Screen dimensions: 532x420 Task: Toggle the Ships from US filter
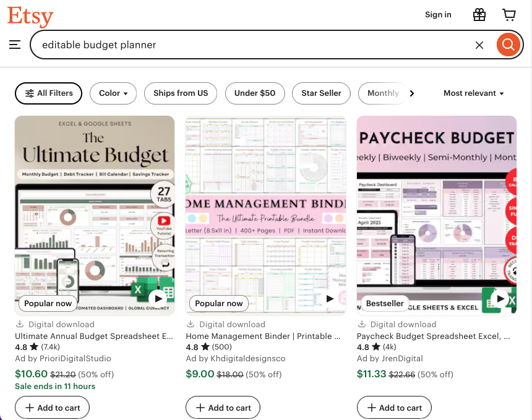[x=180, y=93]
